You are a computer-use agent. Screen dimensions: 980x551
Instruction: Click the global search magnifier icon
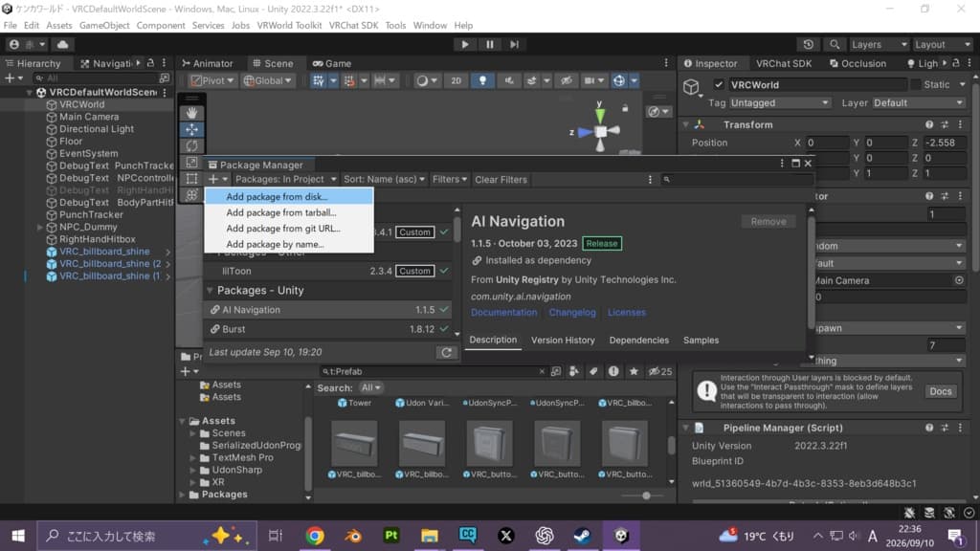pos(835,44)
